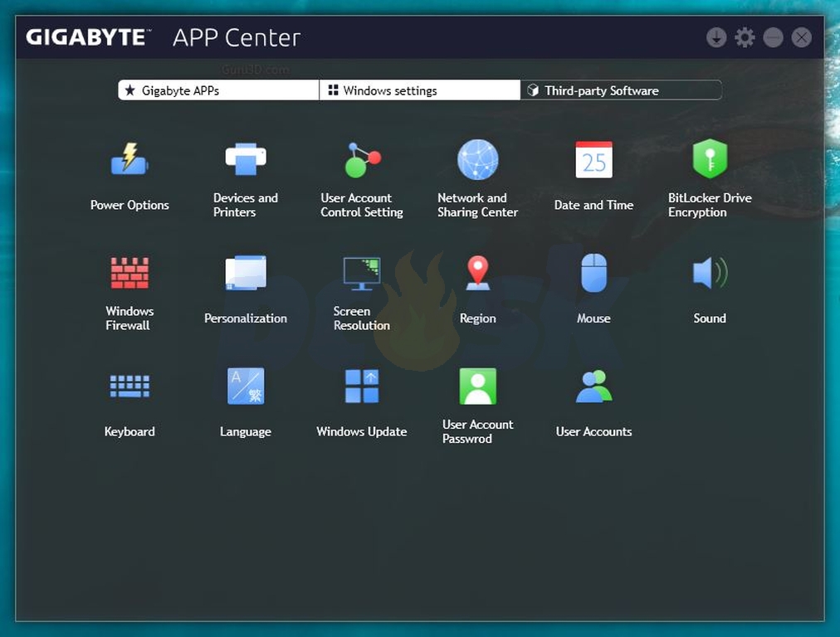Open Screen Resolution monitor icon
Screen dimensions: 840x637
[362, 274]
